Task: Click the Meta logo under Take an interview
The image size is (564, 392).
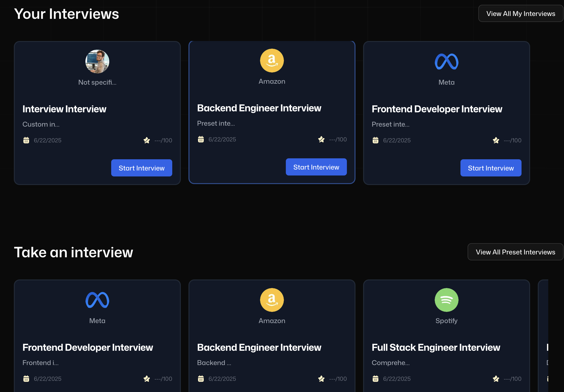Action: tap(97, 300)
